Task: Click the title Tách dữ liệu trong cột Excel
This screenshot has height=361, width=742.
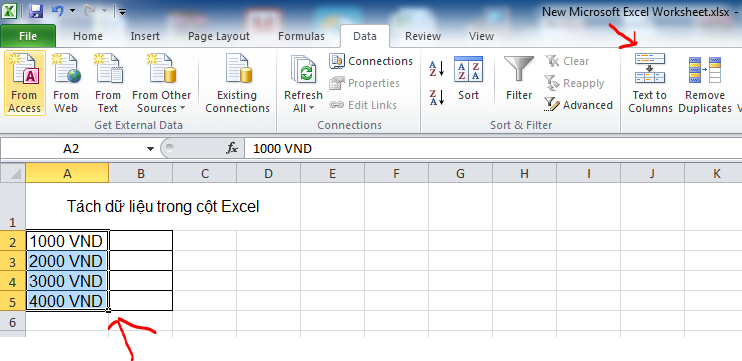Action: click(163, 207)
